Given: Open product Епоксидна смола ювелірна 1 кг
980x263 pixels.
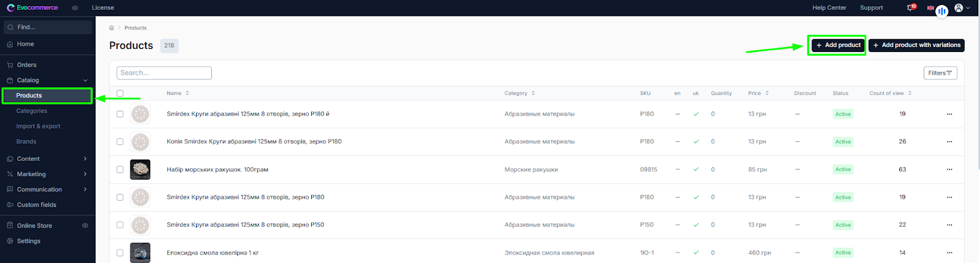Looking at the screenshot, I should tap(213, 253).
